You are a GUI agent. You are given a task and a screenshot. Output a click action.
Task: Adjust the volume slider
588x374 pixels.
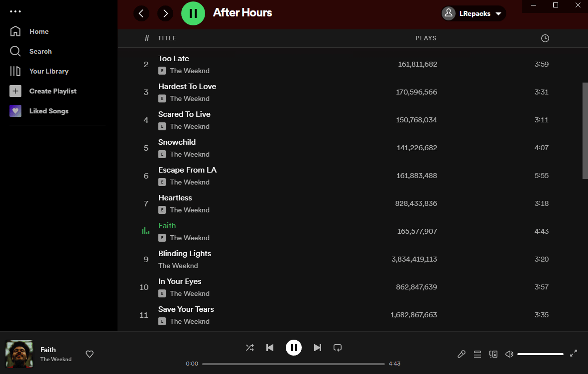[x=540, y=354]
